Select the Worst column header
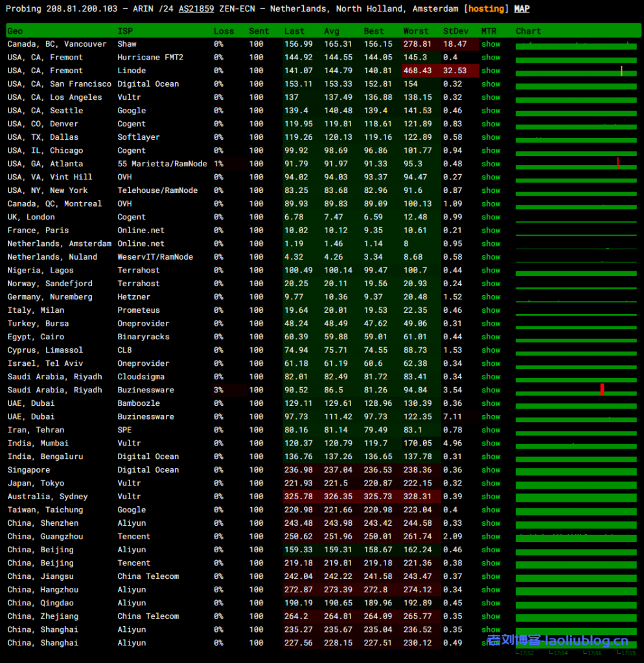 415,31
